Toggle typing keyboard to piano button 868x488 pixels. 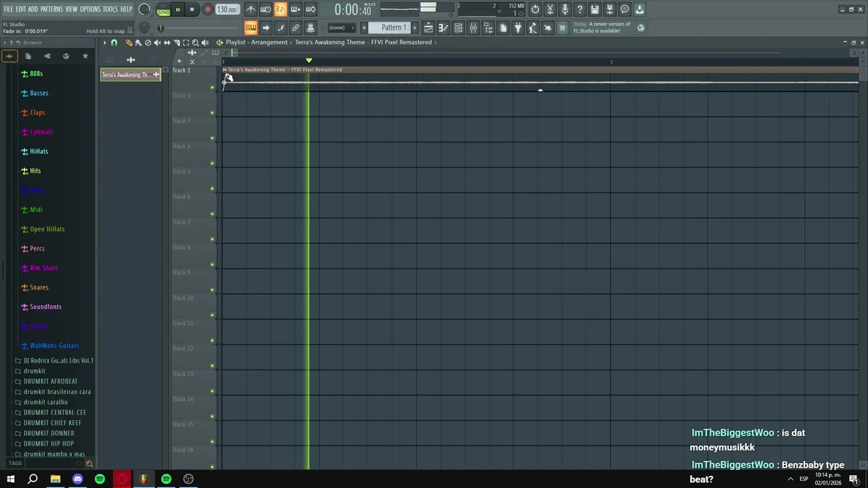(x=251, y=28)
